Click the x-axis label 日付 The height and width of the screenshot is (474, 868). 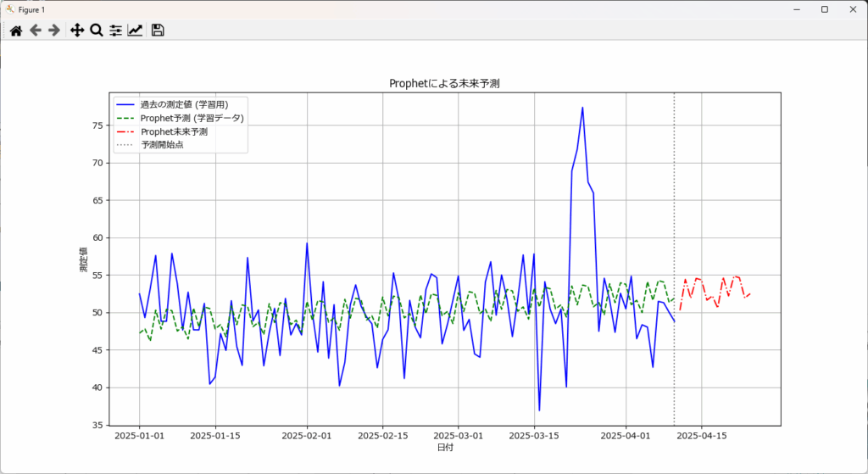[x=444, y=447]
